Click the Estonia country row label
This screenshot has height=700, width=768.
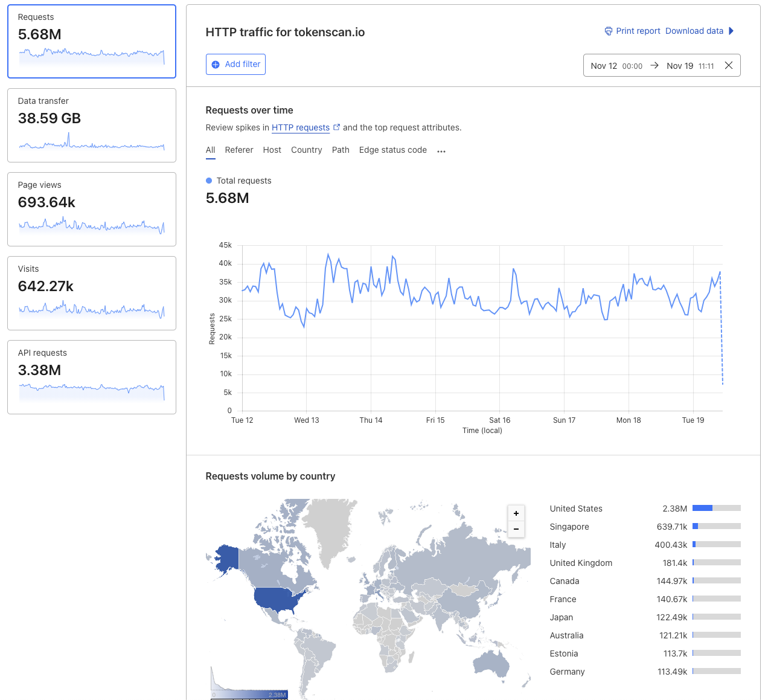(x=564, y=653)
